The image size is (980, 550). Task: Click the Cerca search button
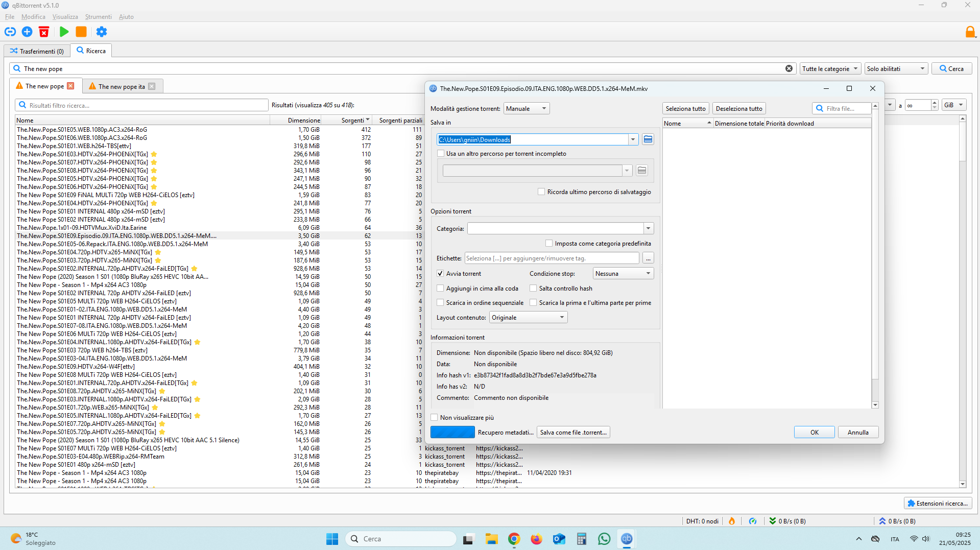952,69
